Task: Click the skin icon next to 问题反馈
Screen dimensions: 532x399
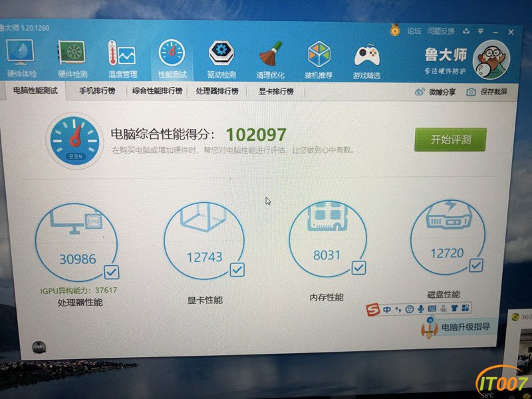Action: point(466,31)
